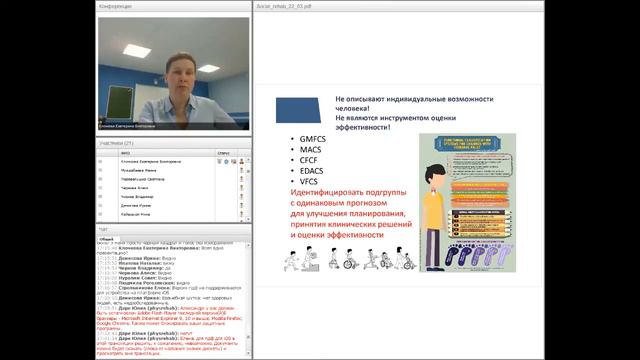
Task: Click the Чат panel header
Action: (x=173, y=229)
